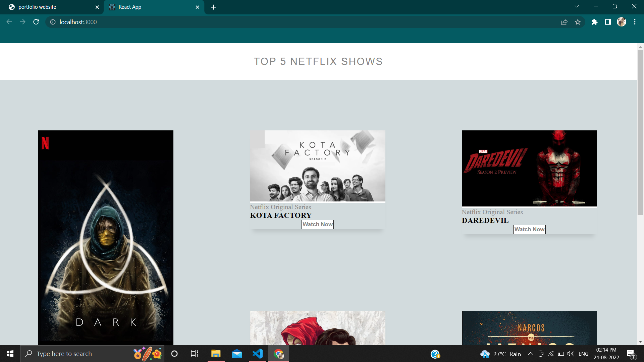Image resolution: width=644 pixels, height=362 pixels.
Task: Expand the tab search dropdown
Action: pyautogui.click(x=577, y=6)
